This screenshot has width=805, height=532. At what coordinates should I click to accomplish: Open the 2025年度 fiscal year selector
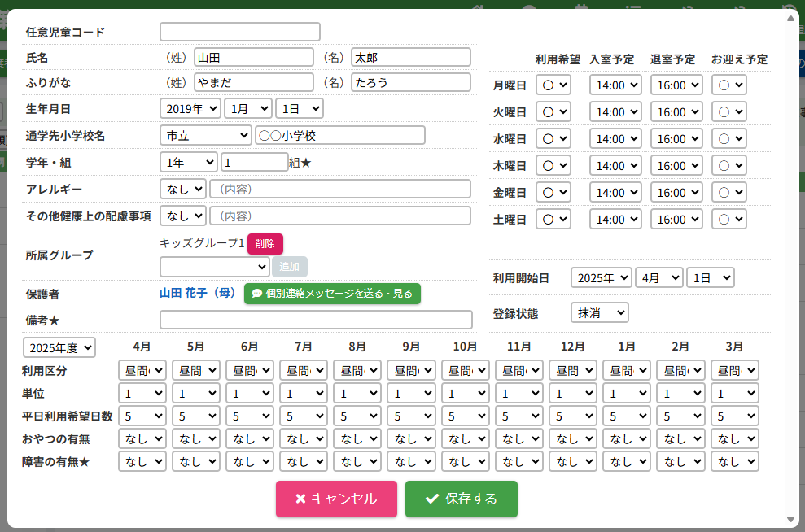59,347
